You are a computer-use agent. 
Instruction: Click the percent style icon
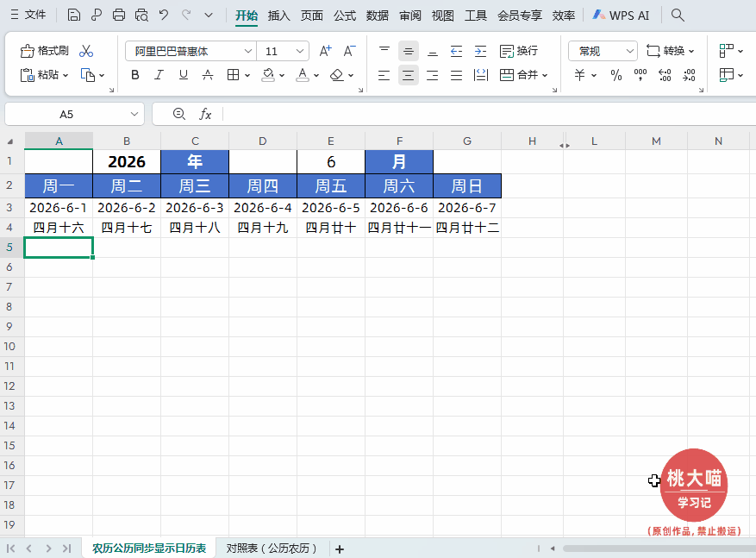tap(615, 76)
